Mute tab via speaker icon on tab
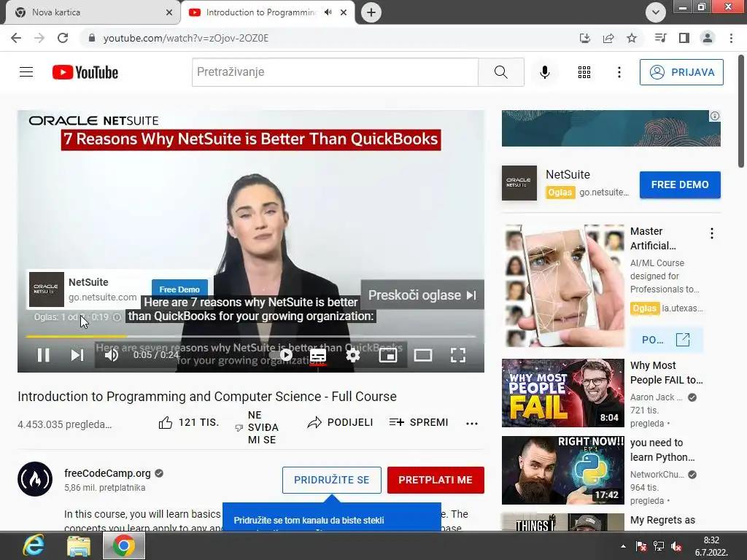The height and width of the screenshot is (560, 747). pos(328,12)
